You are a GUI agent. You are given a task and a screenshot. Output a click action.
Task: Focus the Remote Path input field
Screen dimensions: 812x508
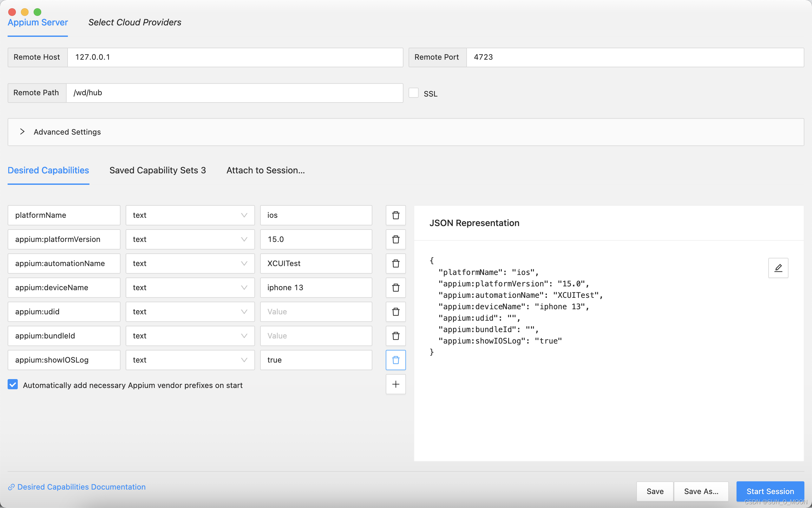(234, 93)
